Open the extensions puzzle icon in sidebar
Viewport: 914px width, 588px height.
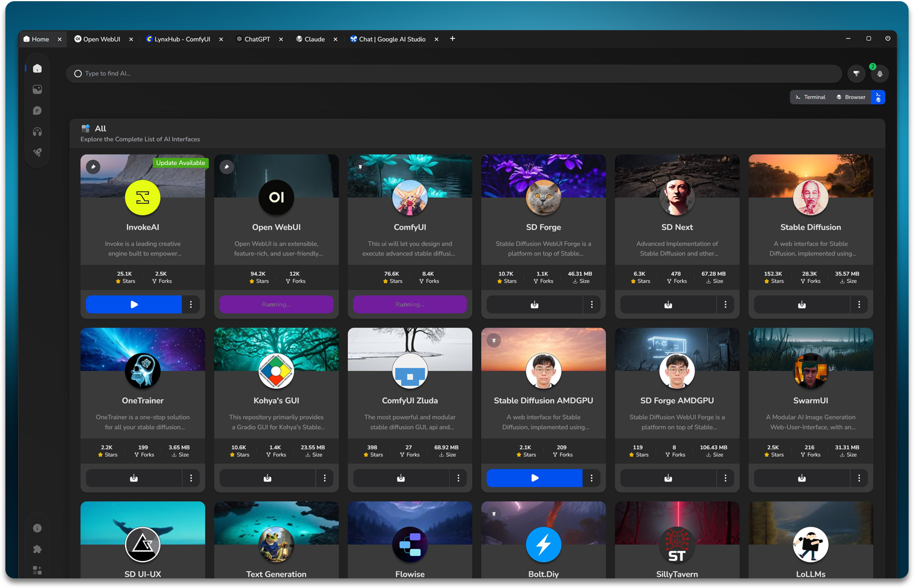pyautogui.click(x=37, y=549)
